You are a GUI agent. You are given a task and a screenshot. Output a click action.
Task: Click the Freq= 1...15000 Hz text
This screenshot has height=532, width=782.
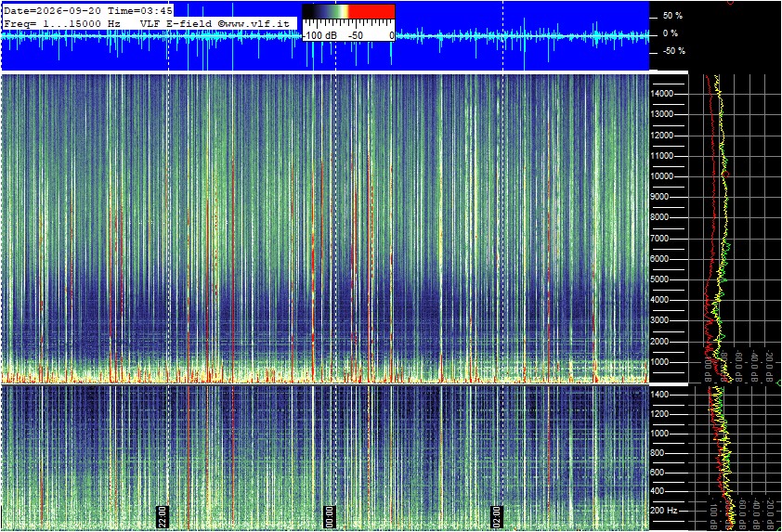point(62,23)
